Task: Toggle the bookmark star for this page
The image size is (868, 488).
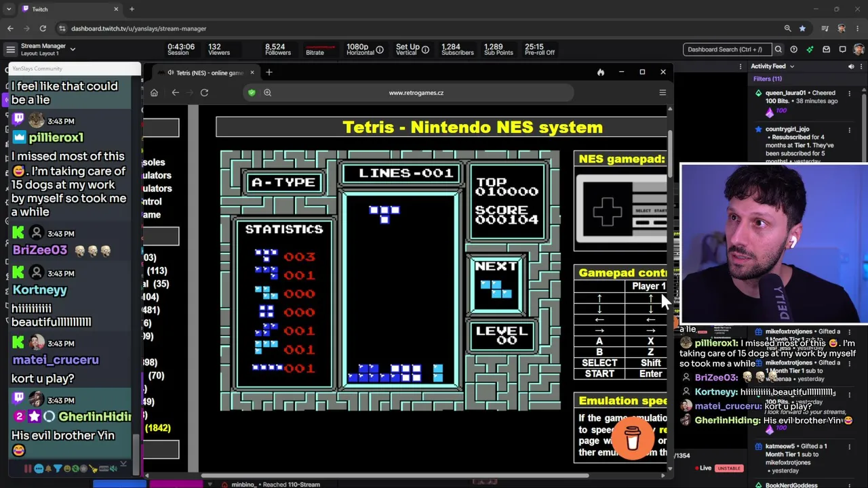Action: click(x=802, y=28)
